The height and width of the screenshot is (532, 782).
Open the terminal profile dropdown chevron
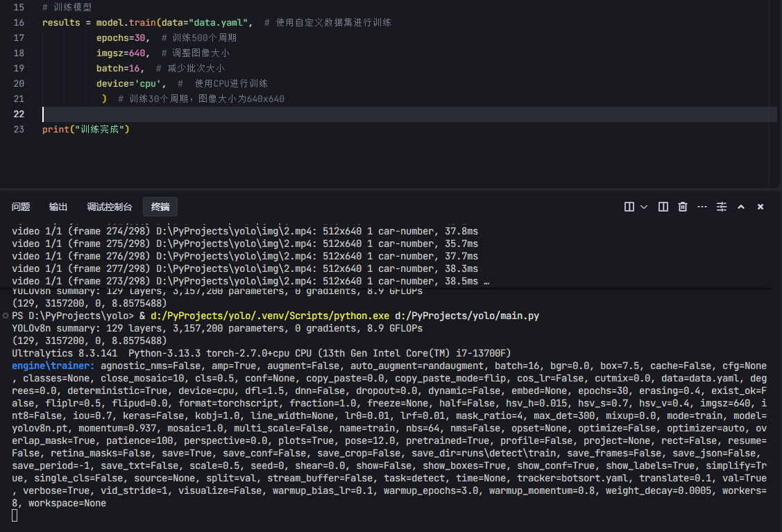point(644,206)
